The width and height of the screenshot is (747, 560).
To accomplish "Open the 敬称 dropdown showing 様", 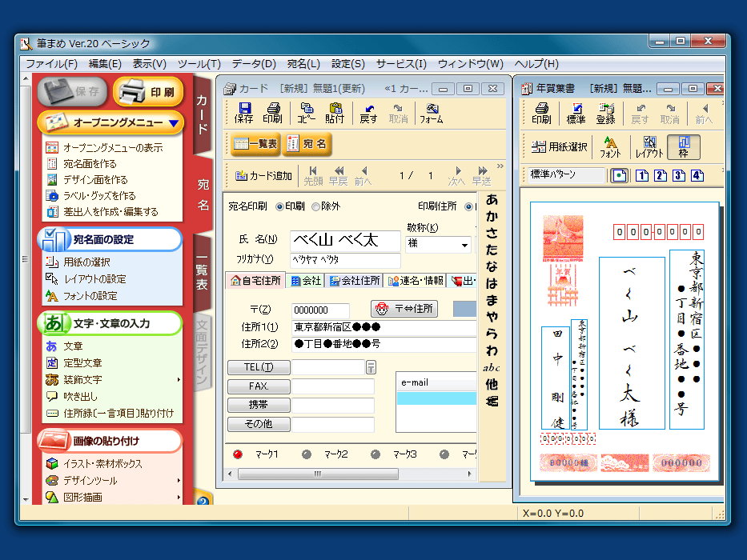I will pos(438,244).
